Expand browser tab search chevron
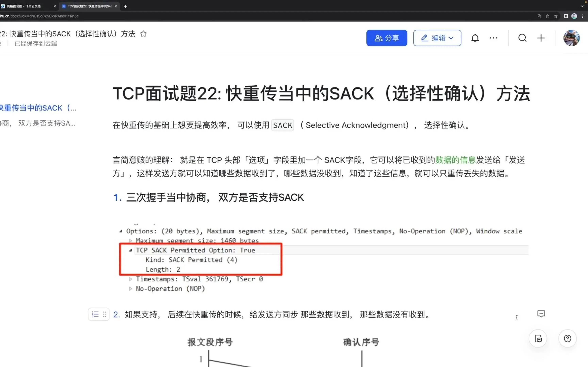This screenshot has height=367, width=588. coord(582,6)
